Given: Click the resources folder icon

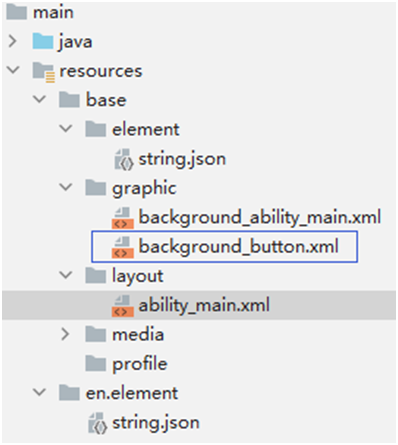Looking at the screenshot, I should [x=43, y=72].
